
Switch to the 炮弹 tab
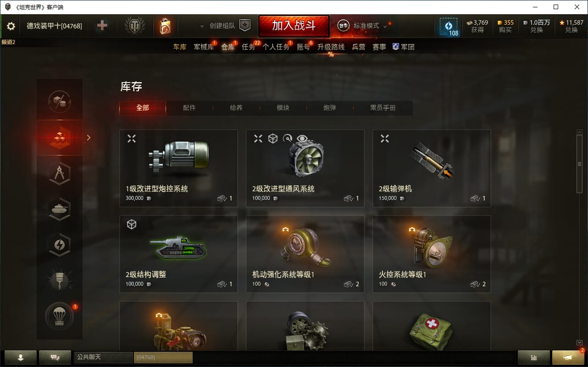coord(330,108)
